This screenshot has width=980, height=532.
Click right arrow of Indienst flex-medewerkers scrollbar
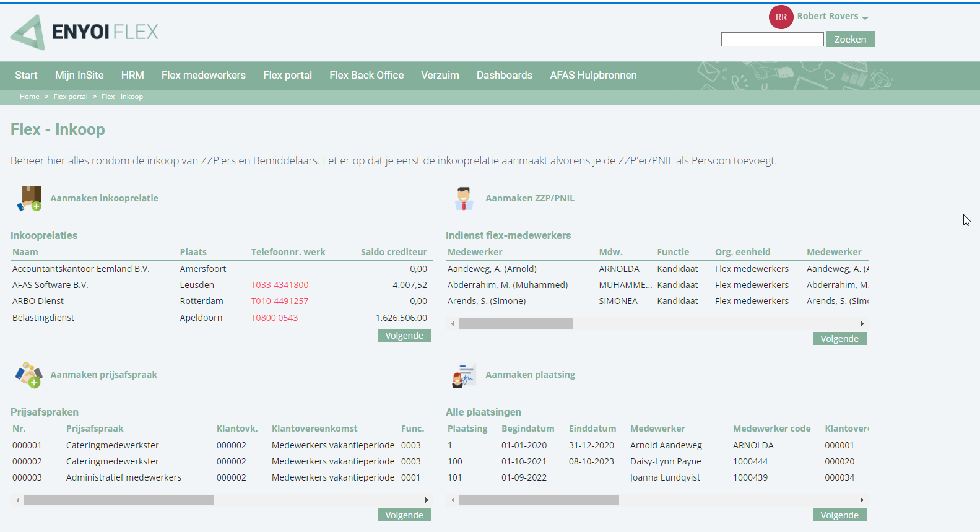pyautogui.click(x=862, y=323)
